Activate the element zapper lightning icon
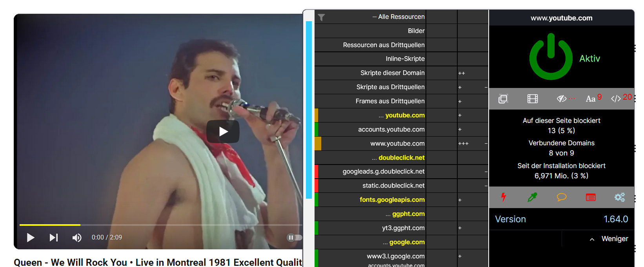Viewport: 644px width, 267px height. pyautogui.click(x=504, y=197)
